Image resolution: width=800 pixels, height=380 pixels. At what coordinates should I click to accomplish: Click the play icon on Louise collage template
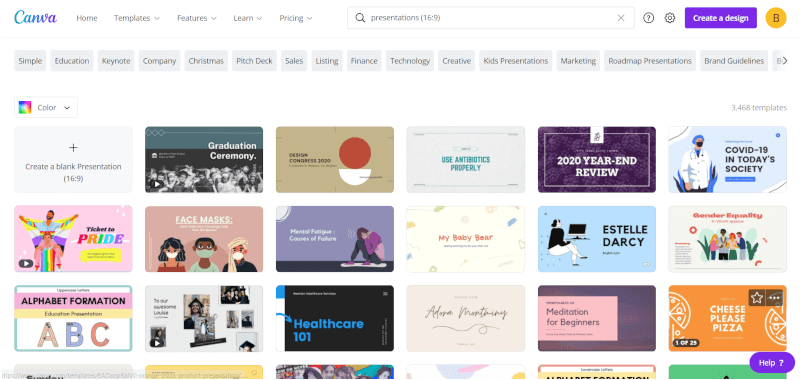pyautogui.click(x=156, y=343)
